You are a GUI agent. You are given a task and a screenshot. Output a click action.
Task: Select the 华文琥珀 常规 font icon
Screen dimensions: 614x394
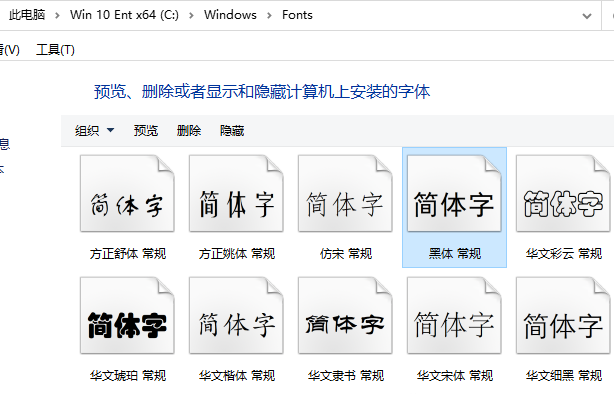pos(127,316)
